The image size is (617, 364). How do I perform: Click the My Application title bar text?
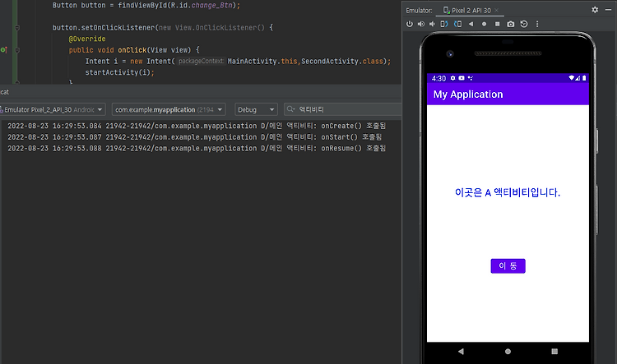468,94
